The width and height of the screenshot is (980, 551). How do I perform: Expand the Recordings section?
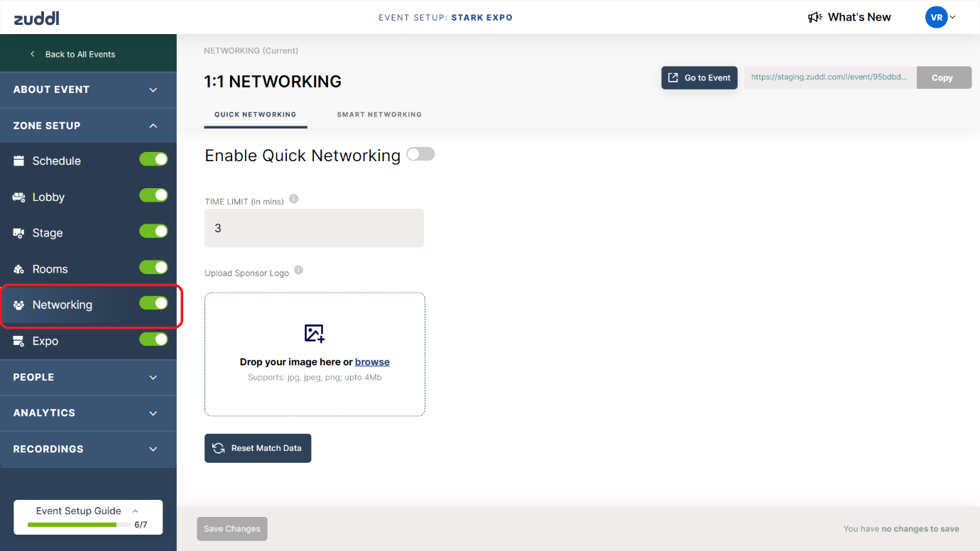[88, 449]
